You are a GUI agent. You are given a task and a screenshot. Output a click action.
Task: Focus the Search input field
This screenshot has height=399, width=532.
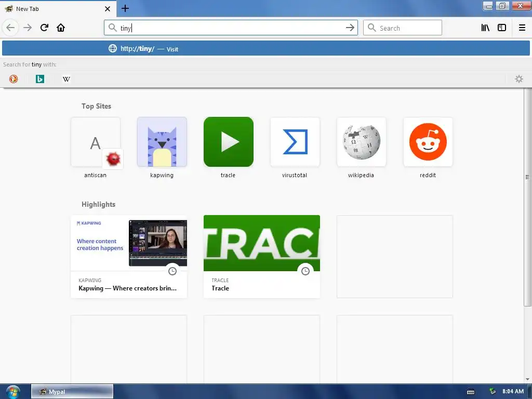[x=403, y=28]
